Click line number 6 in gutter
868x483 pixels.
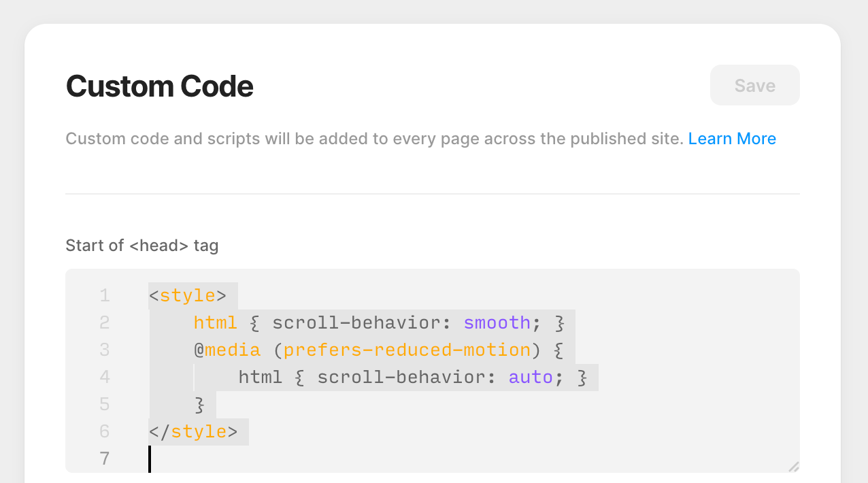pyautogui.click(x=104, y=431)
